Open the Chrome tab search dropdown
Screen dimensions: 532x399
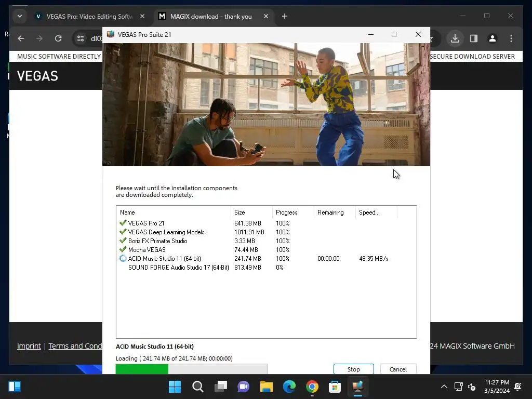click(x=20, y=16)
